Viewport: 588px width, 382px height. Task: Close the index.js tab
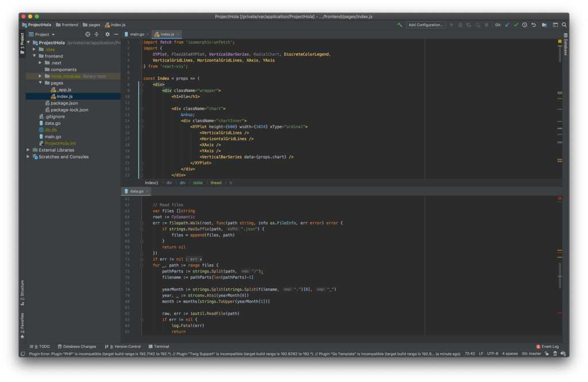point(178,34)
